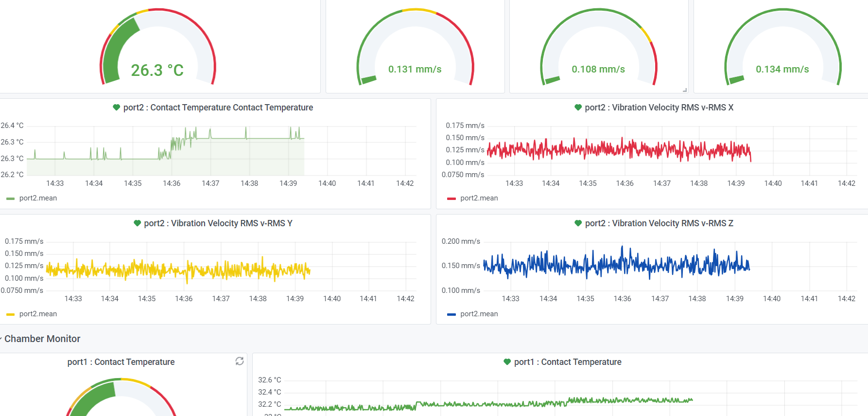Click red color swatch in v-RMS X legend
The height and width of the screenshot is (416, 868).
click(x=451, y=199)
